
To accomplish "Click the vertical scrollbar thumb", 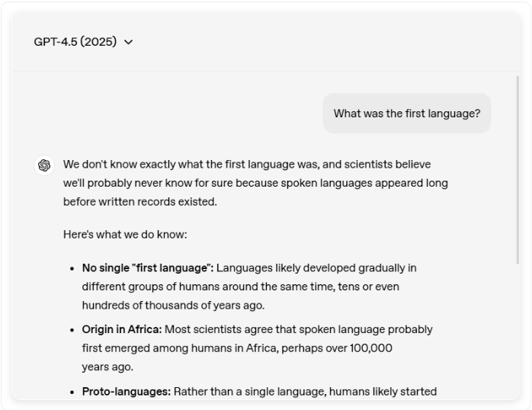I will coord(518,169).
